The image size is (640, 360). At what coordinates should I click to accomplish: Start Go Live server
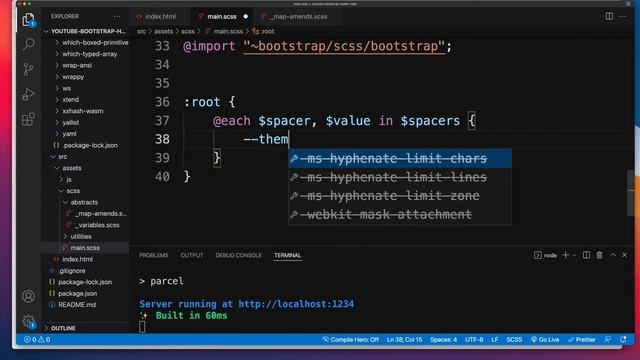[545, 339]
